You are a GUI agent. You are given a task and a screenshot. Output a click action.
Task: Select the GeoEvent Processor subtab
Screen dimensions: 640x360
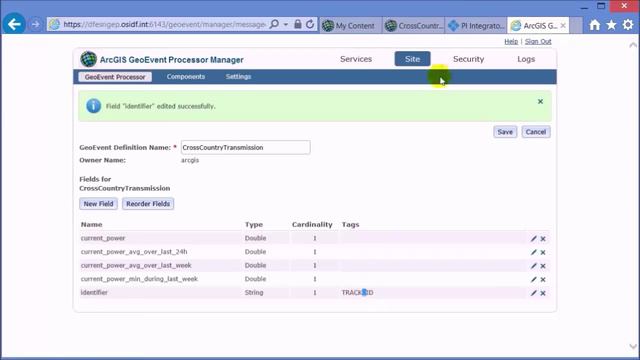coord(115,77)
